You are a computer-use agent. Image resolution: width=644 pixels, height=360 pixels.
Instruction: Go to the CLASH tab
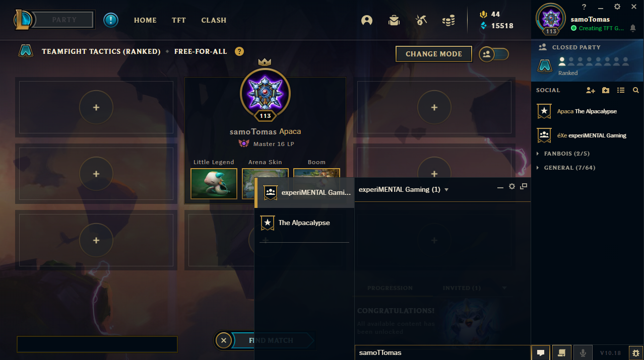[x=214, y=20]
